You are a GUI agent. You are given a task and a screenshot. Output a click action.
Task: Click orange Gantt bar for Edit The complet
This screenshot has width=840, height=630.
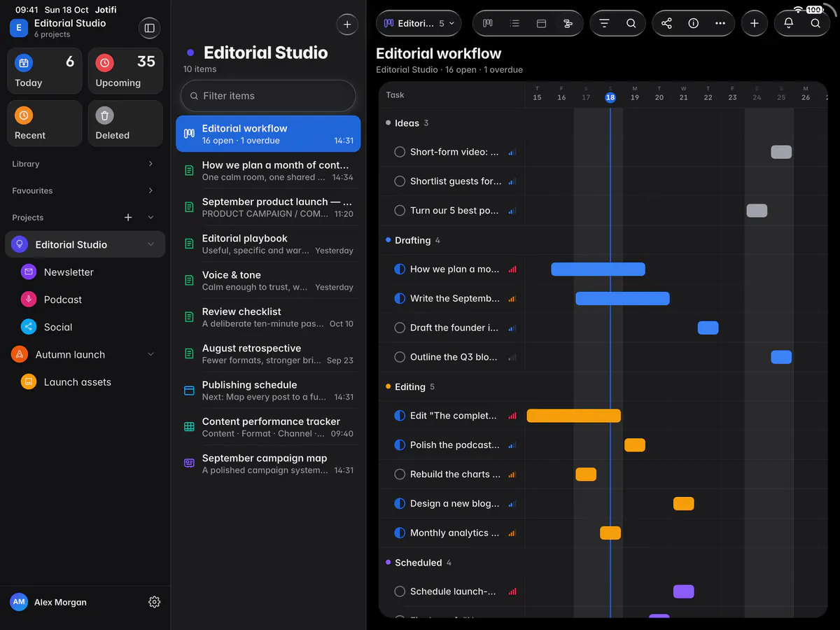pos(573,416)
